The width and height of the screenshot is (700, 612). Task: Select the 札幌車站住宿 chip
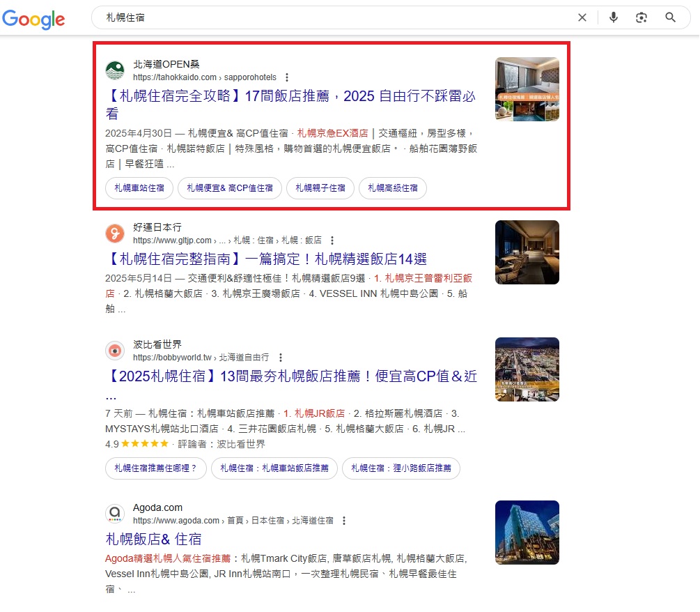pos(139,188)
